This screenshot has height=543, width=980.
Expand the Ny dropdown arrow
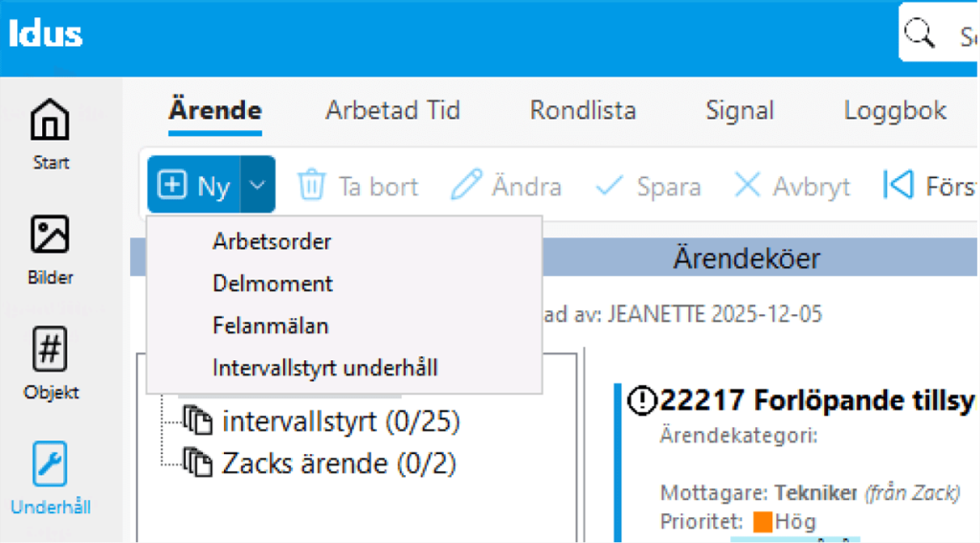[257, 185]
